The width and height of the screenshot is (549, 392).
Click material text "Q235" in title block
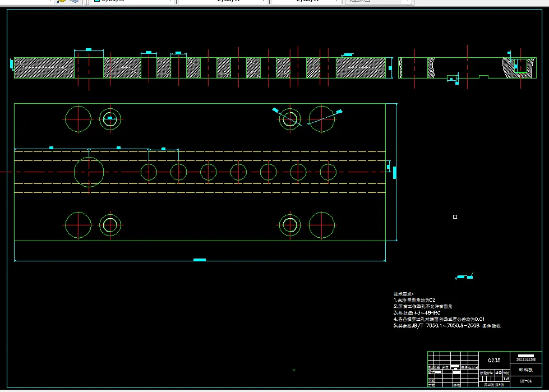point(494,360)
